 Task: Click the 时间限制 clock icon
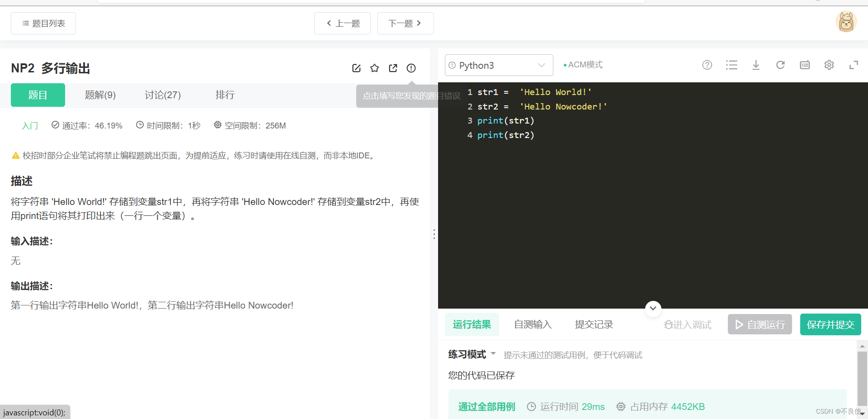coord(140,125)
